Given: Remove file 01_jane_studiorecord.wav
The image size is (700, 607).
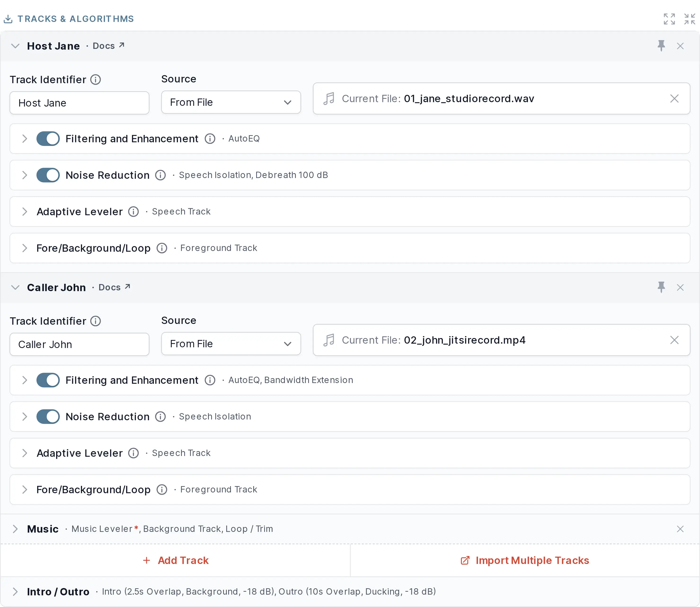Looking at the screenshot, I should pyautogui.click(x=674, y=98).
